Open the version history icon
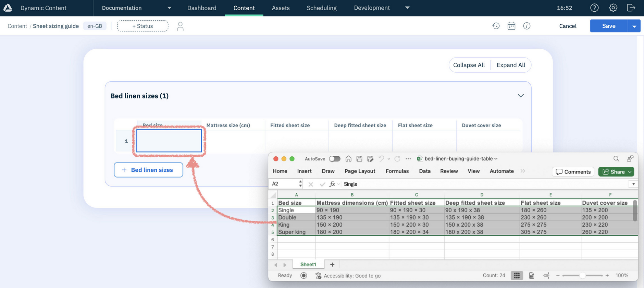Screen dimensions: 644x288 496,26
